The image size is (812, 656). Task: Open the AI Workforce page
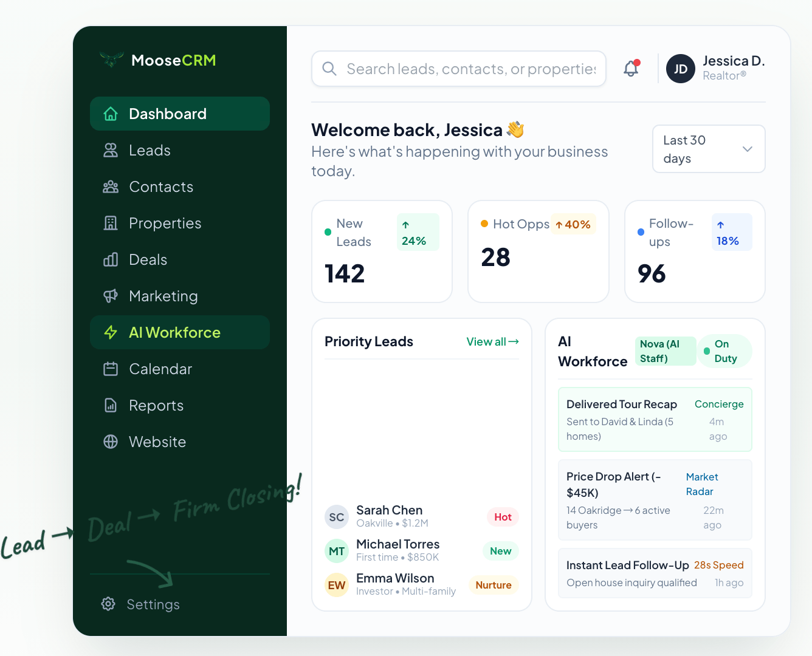(180, 332)
